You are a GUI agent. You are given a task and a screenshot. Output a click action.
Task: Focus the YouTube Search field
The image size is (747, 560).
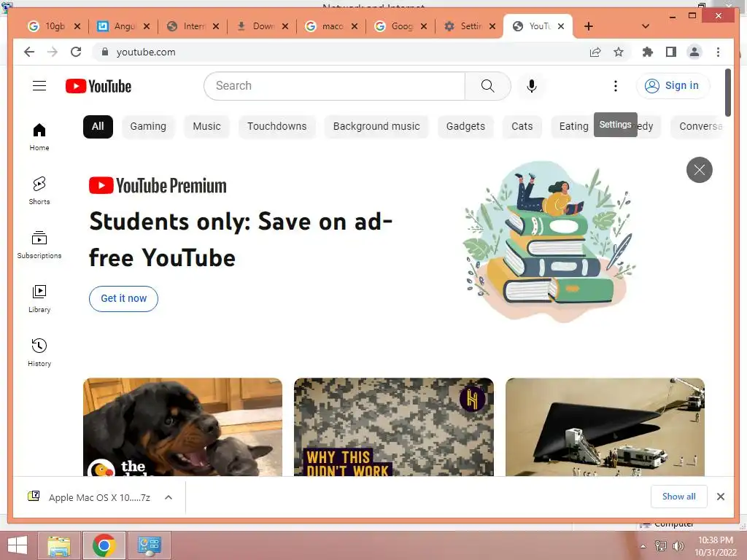click(x=334, y=86)
